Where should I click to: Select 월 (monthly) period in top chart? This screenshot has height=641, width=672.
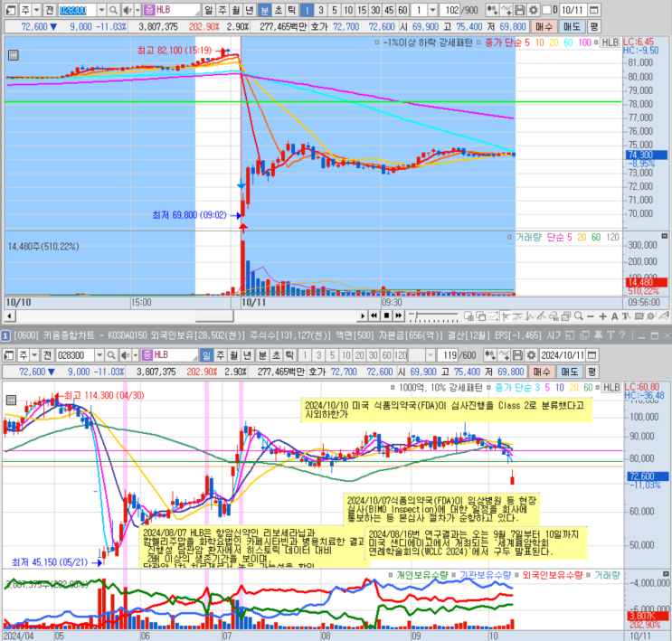coord(236,10)
